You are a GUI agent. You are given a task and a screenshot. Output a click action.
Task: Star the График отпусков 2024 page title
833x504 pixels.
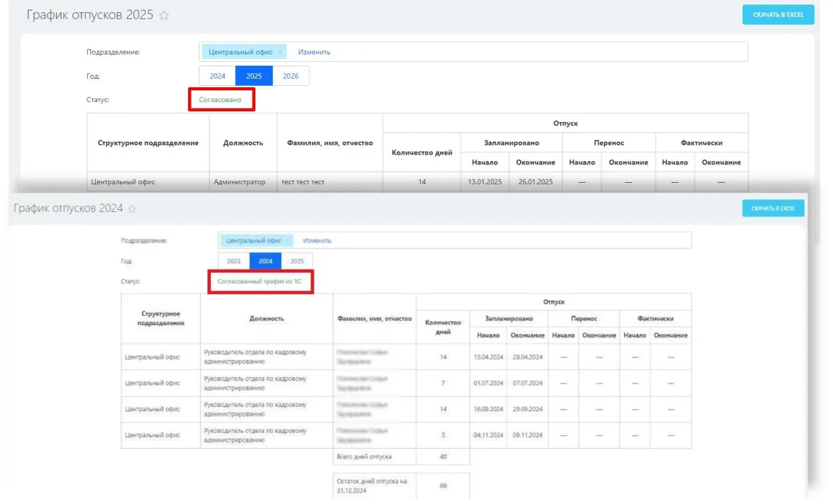(132, 209)
